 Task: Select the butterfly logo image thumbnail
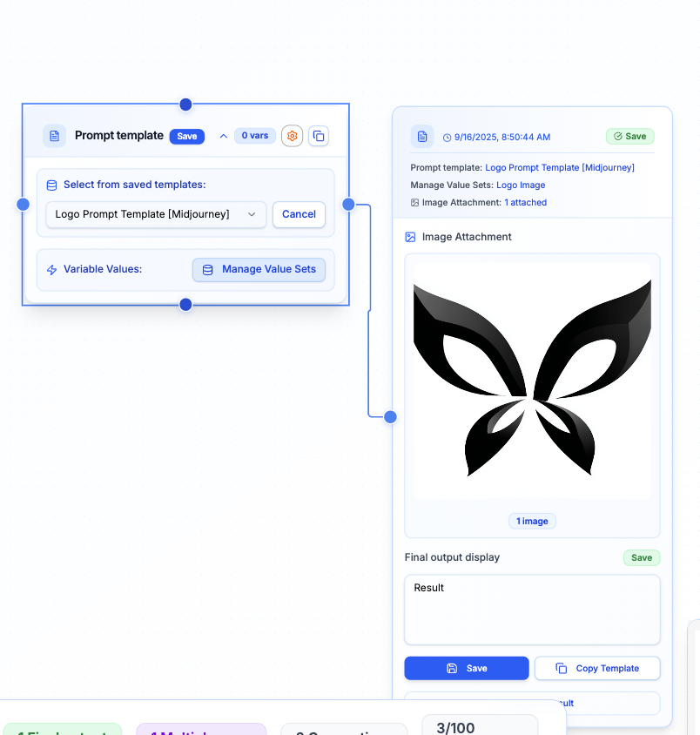tap(532, 381)
